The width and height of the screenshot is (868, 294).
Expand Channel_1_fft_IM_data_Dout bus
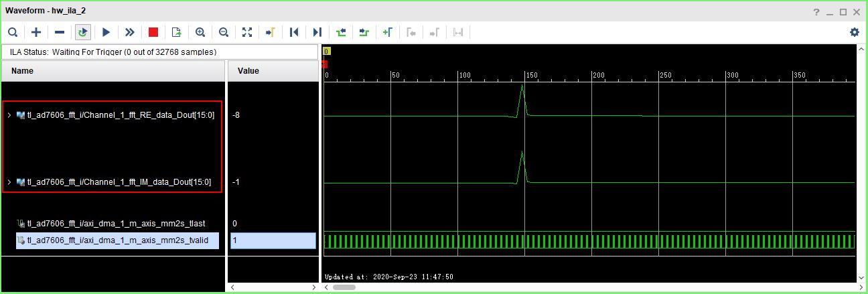pos(9,182)
